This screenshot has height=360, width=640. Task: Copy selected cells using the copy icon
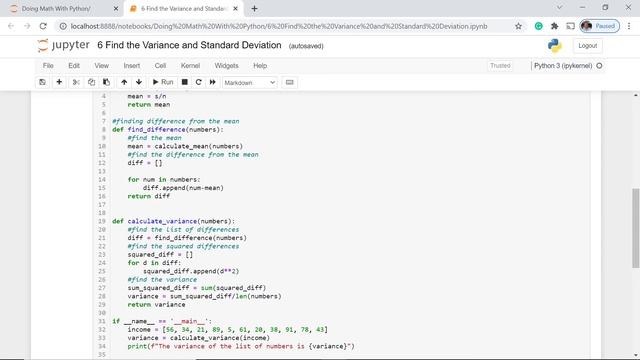pyautogui.click(x=91, y=82)
